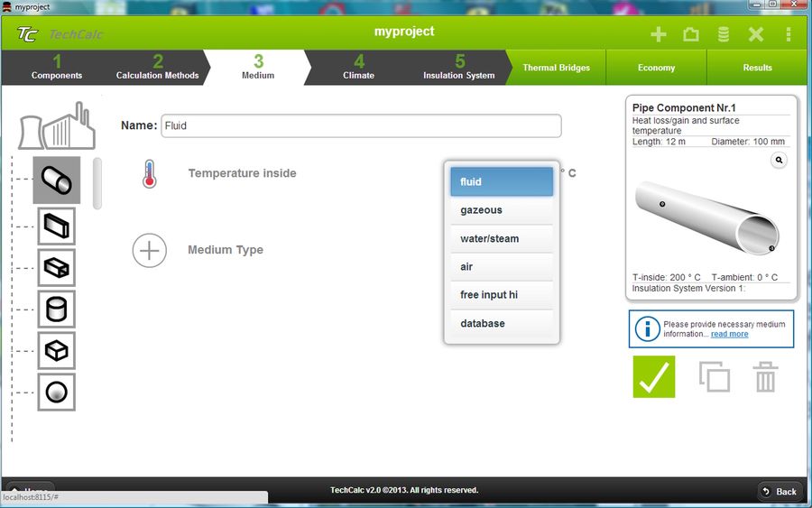Go to step 4 Climate tab

[358, 68]
